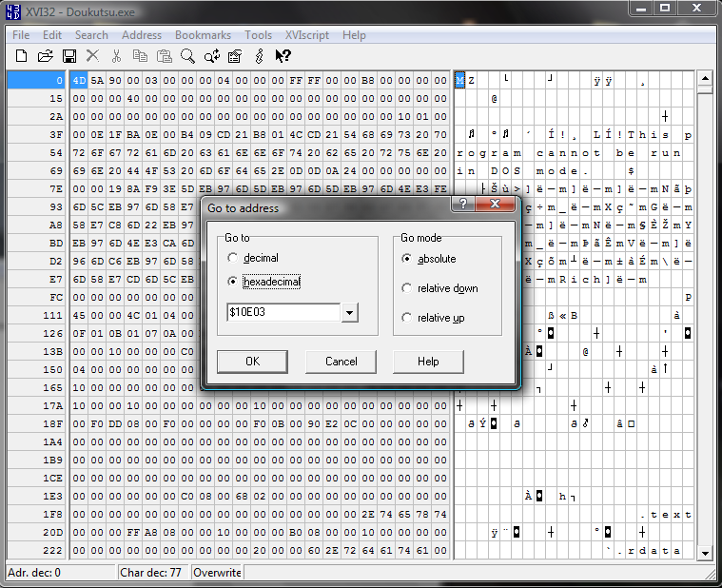The height and width of the screenshot is (588, 722).
Task: Click the What's This help arrow icon
Action: point(283,56)
